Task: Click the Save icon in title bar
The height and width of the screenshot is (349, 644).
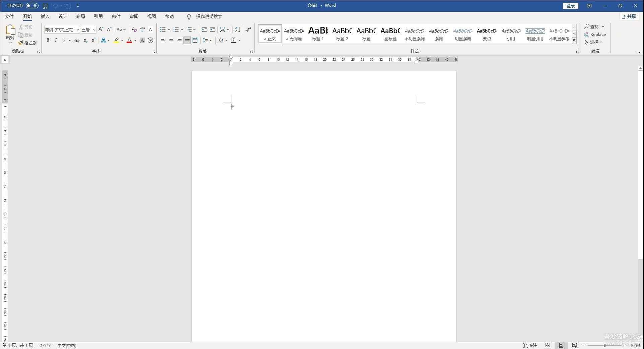Action: click(46, 6)
